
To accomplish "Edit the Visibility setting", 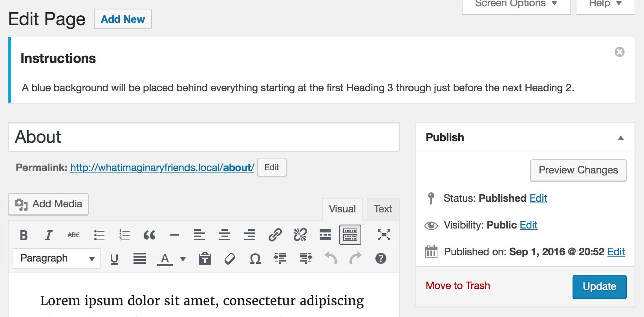I will (529, 225).
